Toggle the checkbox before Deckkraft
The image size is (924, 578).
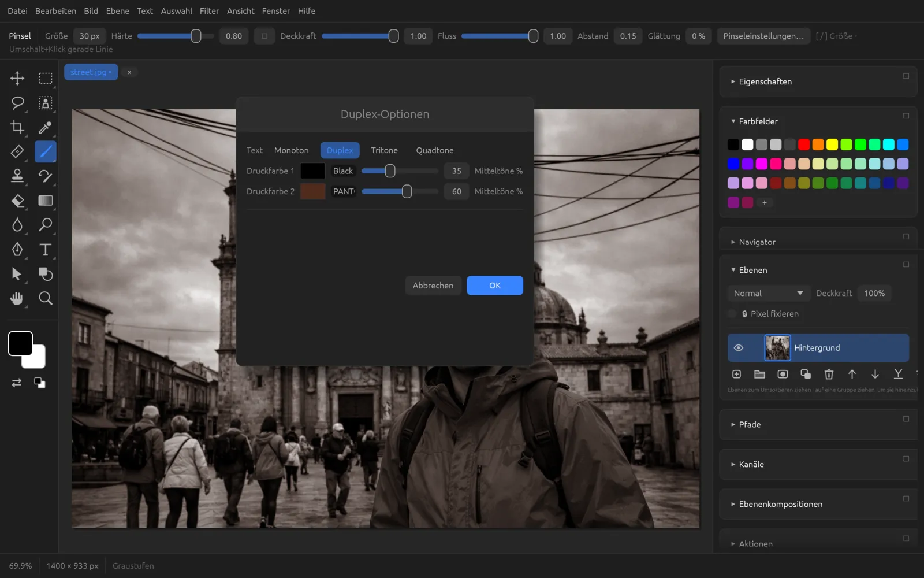click(x=264, y=36)
